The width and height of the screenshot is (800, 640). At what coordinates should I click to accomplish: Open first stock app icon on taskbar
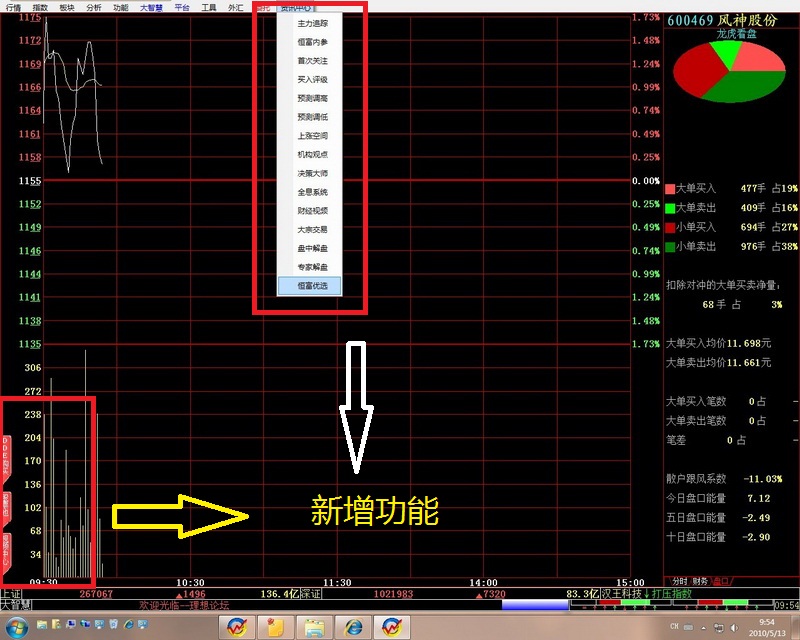(x=237, y=627)
